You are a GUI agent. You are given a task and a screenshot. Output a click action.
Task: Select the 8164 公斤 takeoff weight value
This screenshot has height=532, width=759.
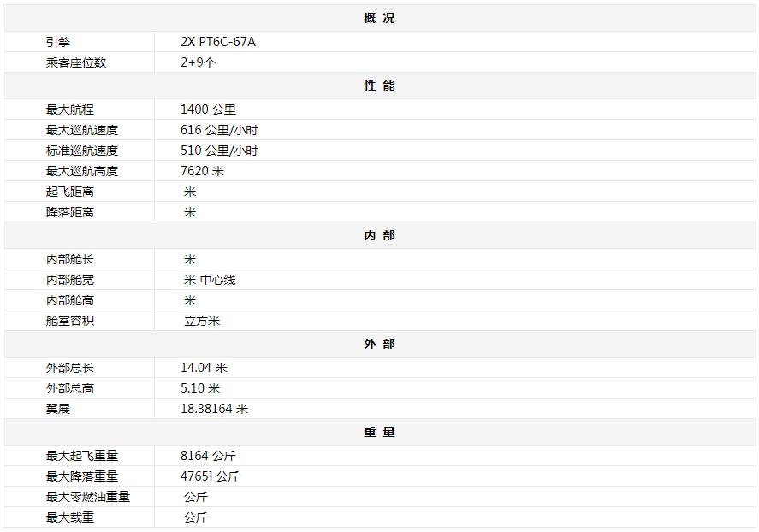click(x=208, y=456)
